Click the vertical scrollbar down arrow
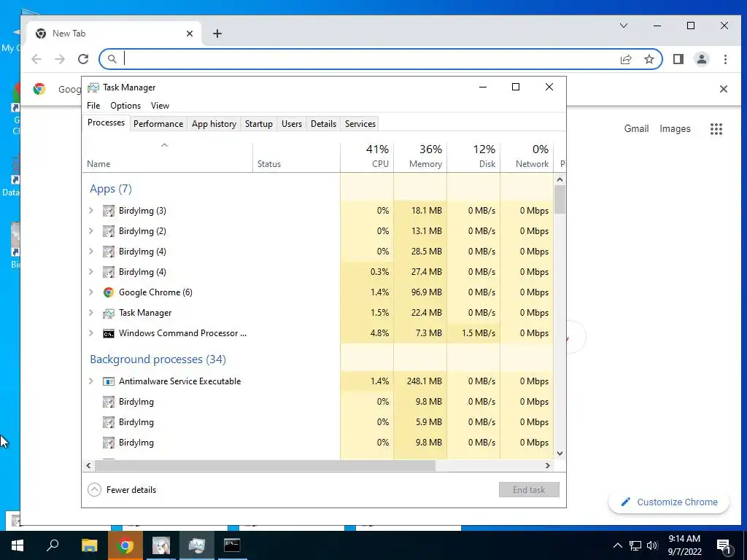 point(560,454)
